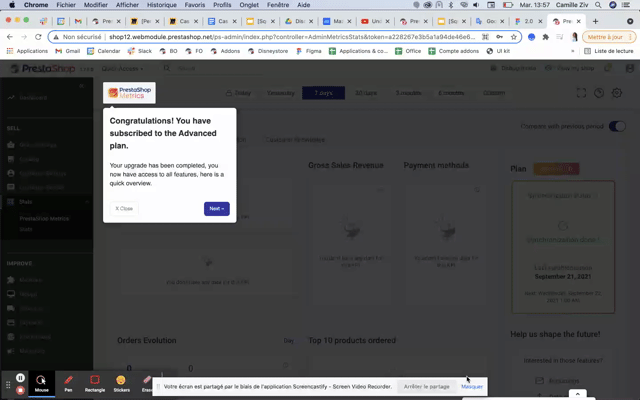Select the Pen tool in Screencastify
This screenshot has height=400, width=640.
[x=68, y=382]
